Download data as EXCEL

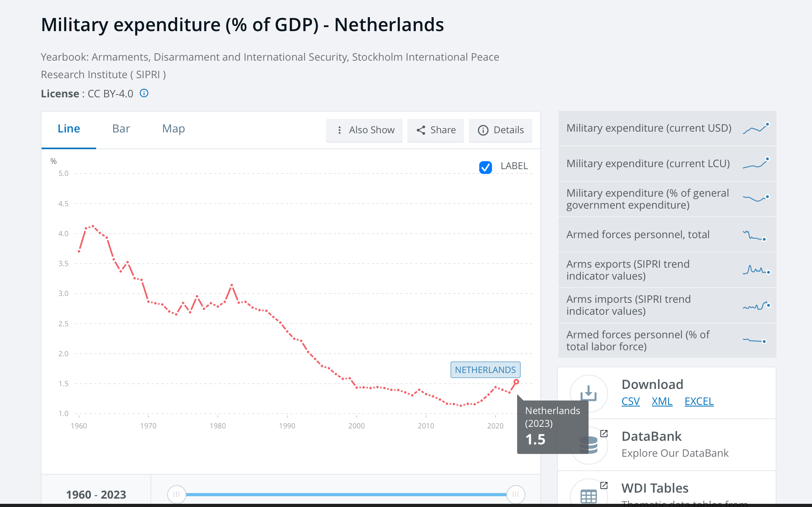[699, 401]
